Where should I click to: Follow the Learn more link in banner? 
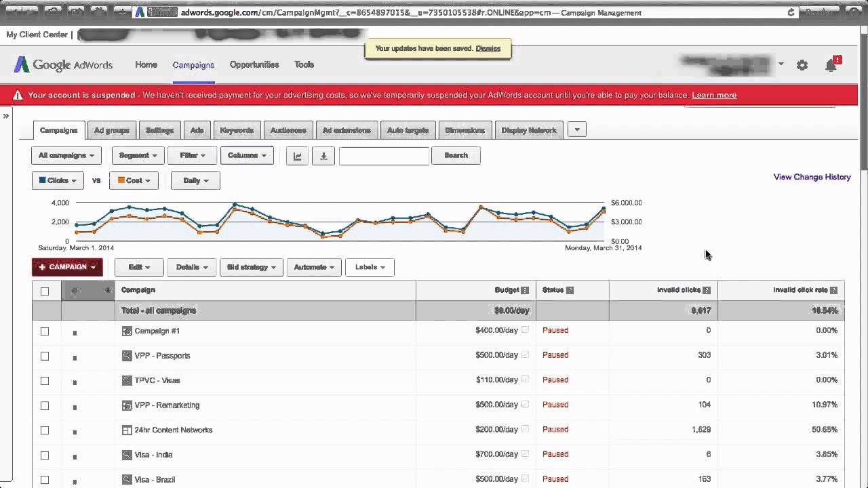coord(714,96)
